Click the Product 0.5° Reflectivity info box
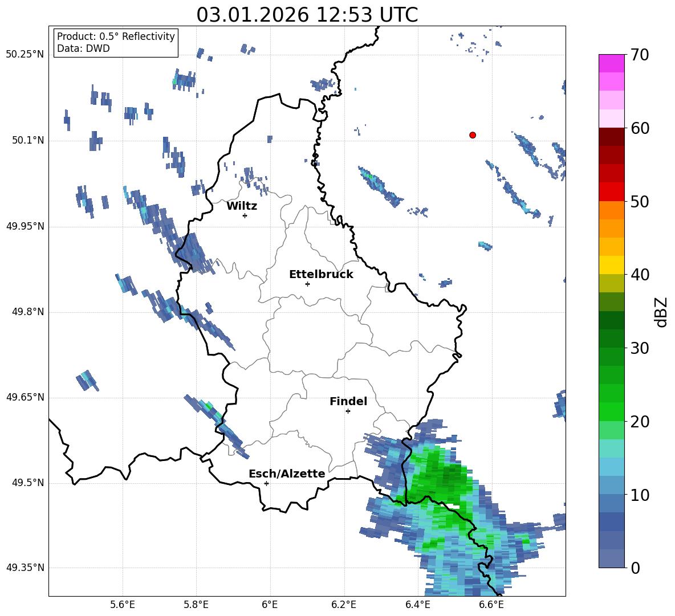The height and width of the screenshot is (616, 675). [116, 42]
